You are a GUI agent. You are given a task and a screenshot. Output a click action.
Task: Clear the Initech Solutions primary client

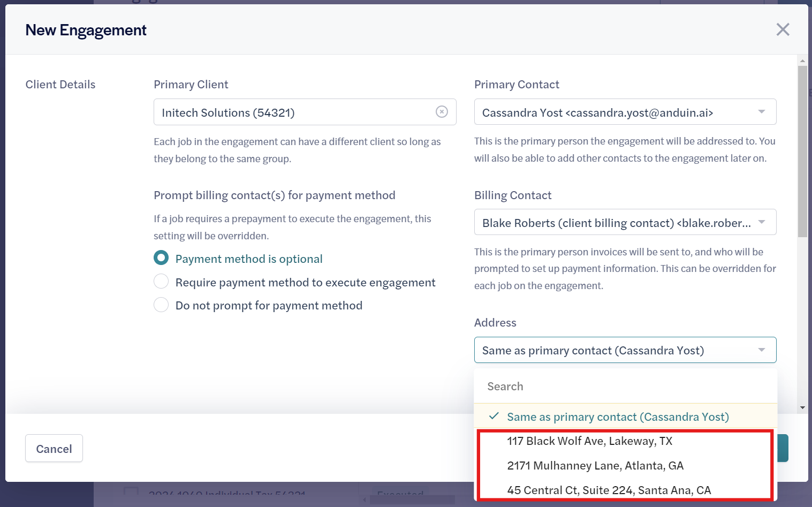(x=442, y=111)
